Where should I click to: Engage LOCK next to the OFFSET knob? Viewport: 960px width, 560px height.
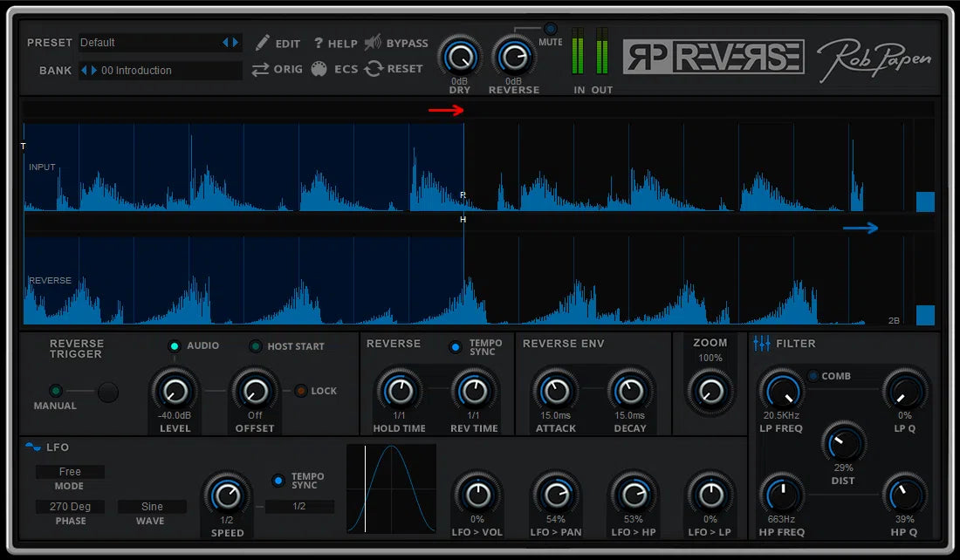pyautogui.click(x=301, y=391)
